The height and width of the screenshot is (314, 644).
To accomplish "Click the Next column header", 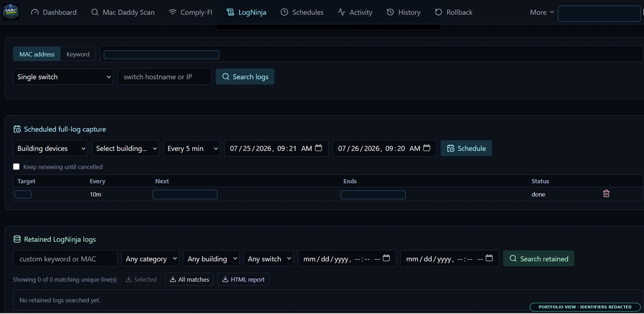I will pyautogui.click(x=162, y=181).
